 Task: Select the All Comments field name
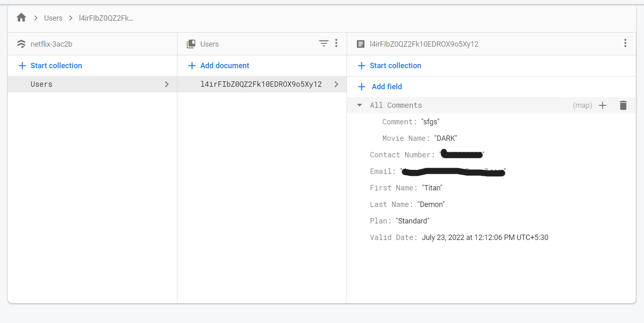(396, 105)
